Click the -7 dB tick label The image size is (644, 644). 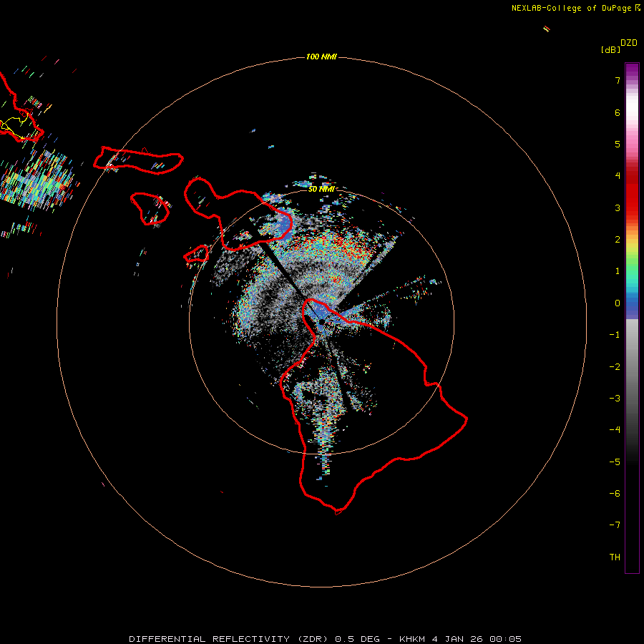(615, 525)
